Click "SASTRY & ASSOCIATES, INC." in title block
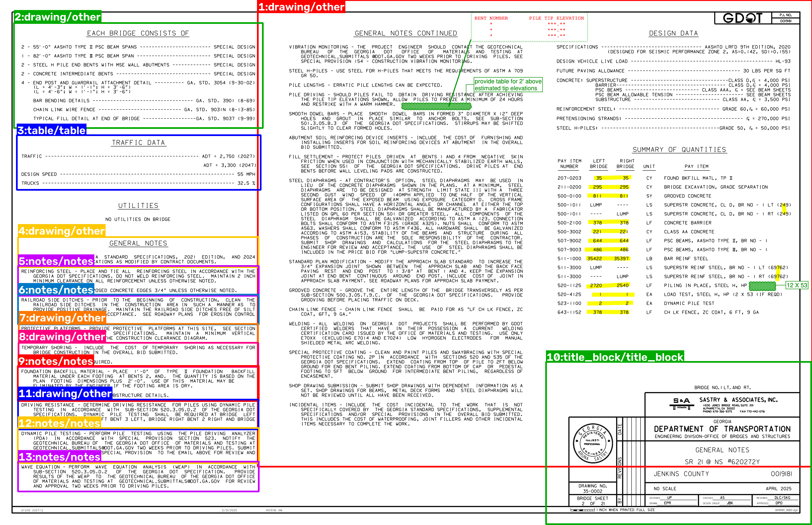Image resolution: width=812 pixels, height=525 pixels. (738, 400)
